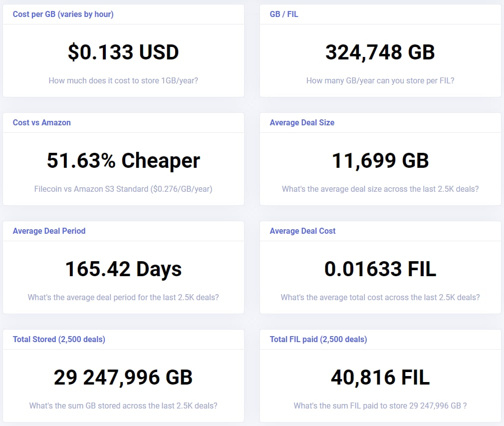Select the $0.133 USD value
This screenshot has width=504, height=426.
pos(123,52)
